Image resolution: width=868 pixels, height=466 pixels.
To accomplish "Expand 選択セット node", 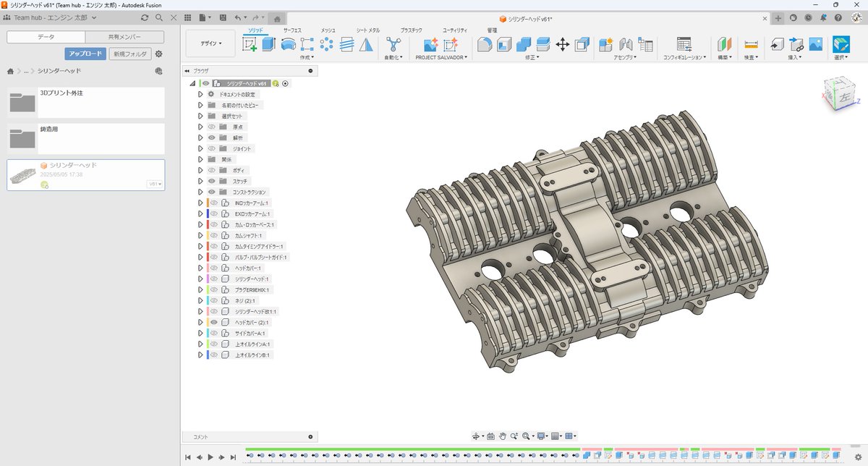I will click(x=201, y=116).
